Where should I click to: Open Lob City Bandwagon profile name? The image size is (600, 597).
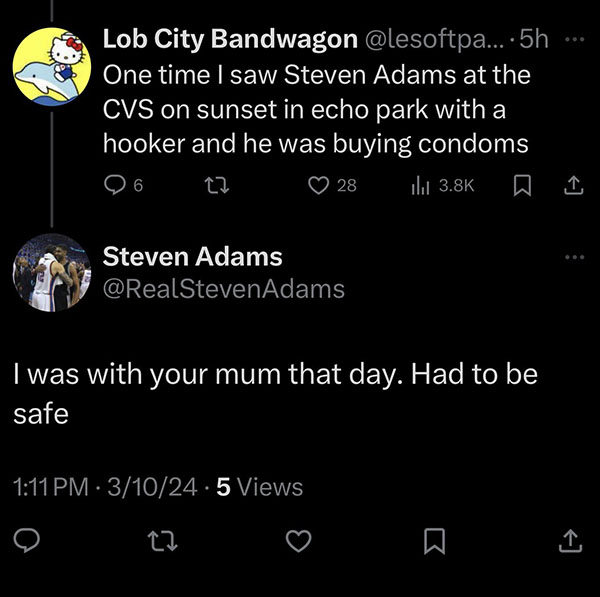tap(230, 40)
